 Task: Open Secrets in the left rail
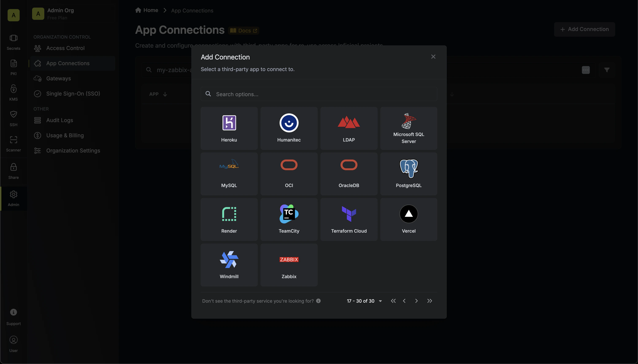click(x=14, y=42)
